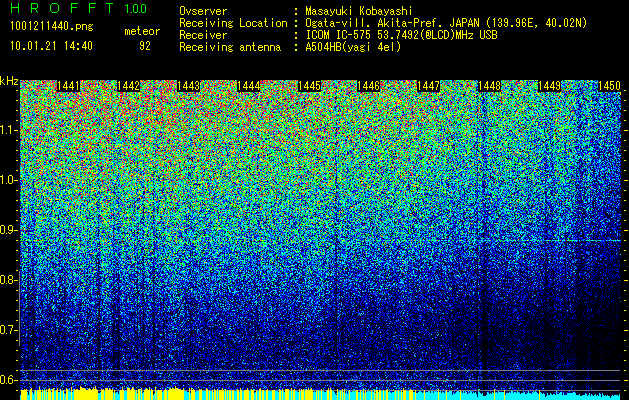The height and width of the screenshot is (400, 629).
Task: Click the A504HB(yagi 4el) antenna text
Action: (x=353, y=47)
